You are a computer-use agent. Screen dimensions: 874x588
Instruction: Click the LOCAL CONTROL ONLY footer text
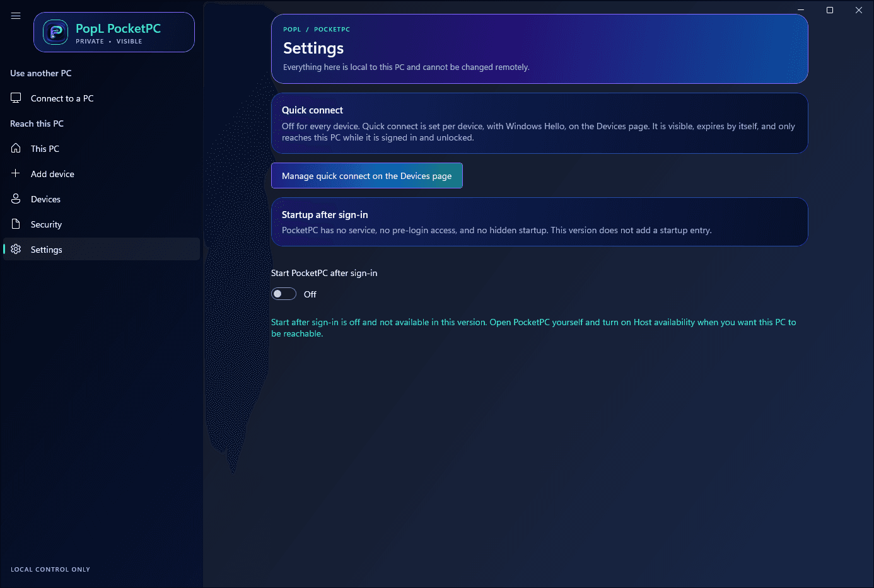pos(50,569)
